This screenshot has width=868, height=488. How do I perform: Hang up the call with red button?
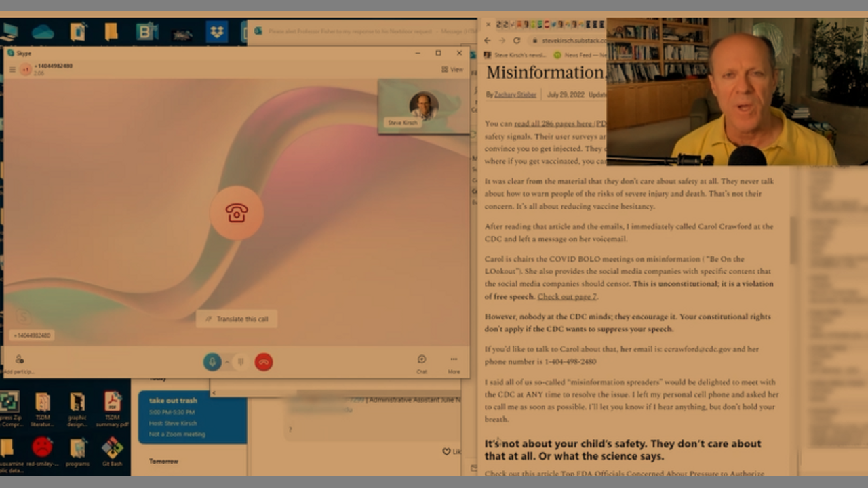264,362
